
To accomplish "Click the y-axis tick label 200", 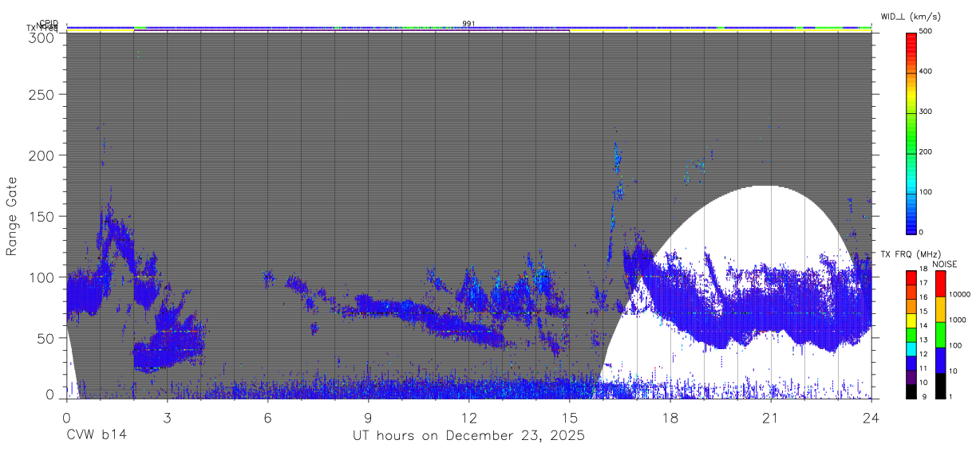I will (x=41, y=155).
